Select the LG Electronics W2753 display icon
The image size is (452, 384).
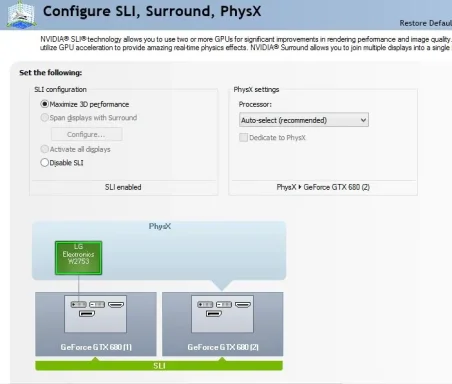click(x=79, y=258)
